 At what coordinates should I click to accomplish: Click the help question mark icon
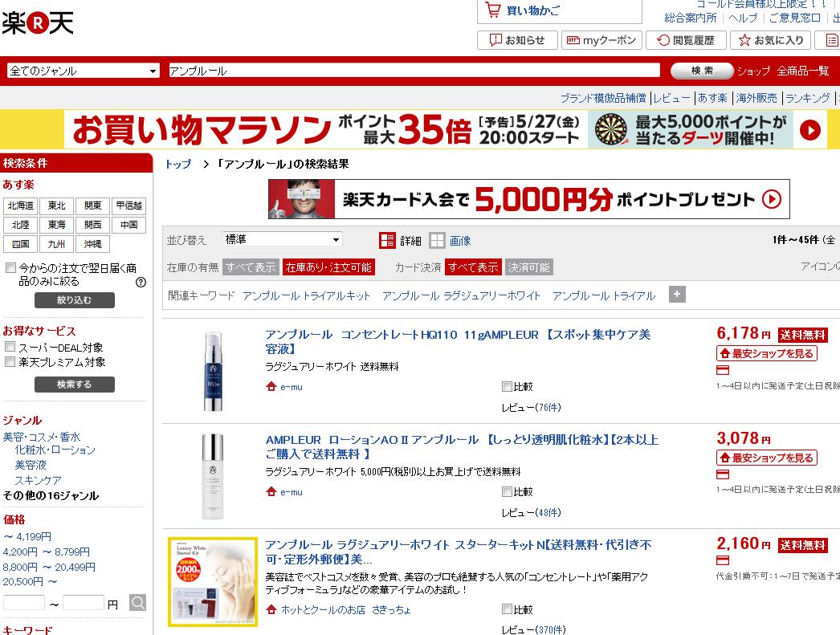(141, 282)
